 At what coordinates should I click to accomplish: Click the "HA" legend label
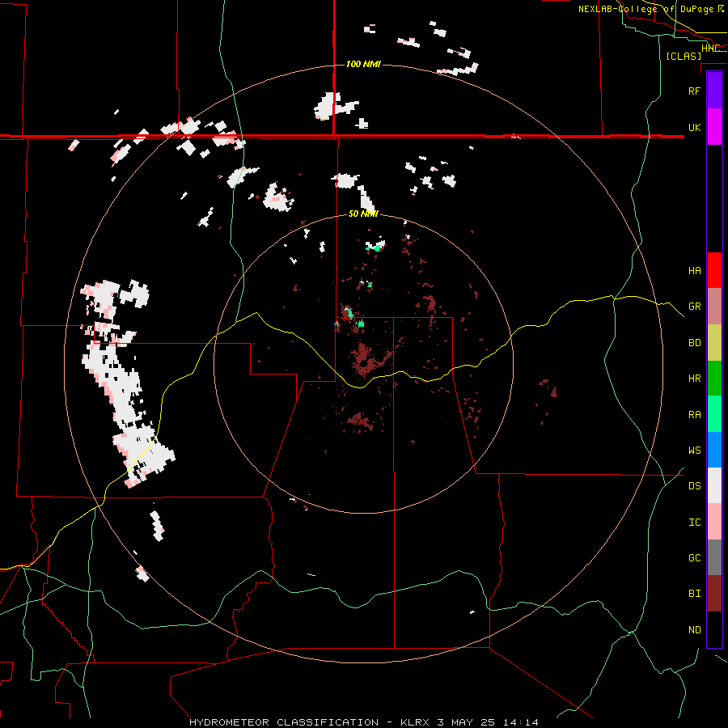coord(694,271)
